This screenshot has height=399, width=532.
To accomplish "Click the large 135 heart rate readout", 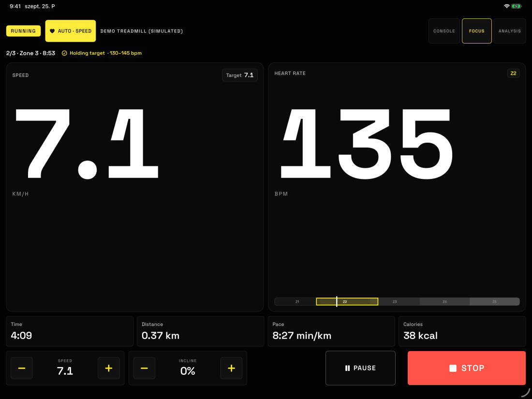I will pyautogui.click(x=367, y=144).
